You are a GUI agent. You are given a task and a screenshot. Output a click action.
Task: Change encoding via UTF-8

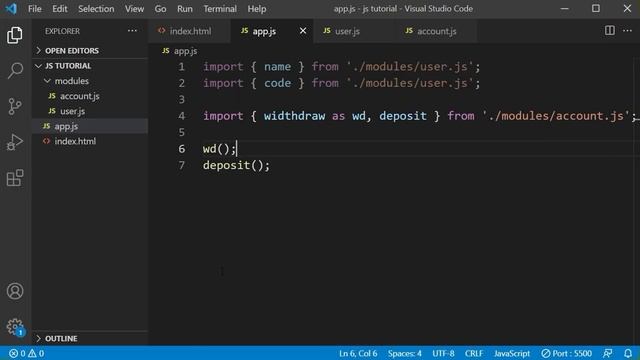pos(443,353)
